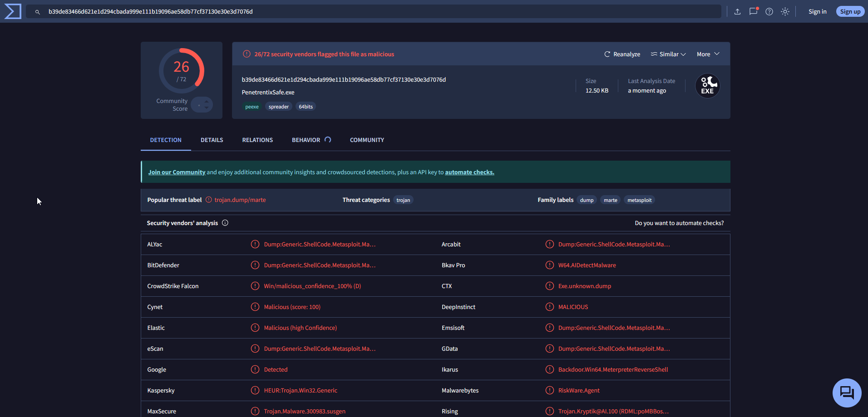The height and width of the screenshot is (417, 868).
Task: Open the chat bubble in the bottom corner
Action: 846,392
